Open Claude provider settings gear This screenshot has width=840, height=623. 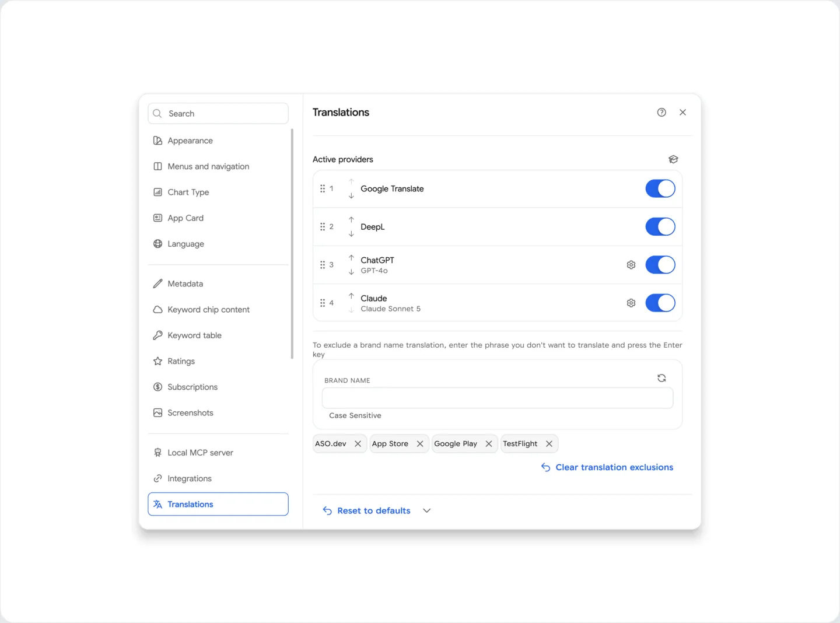click(631, 303)
